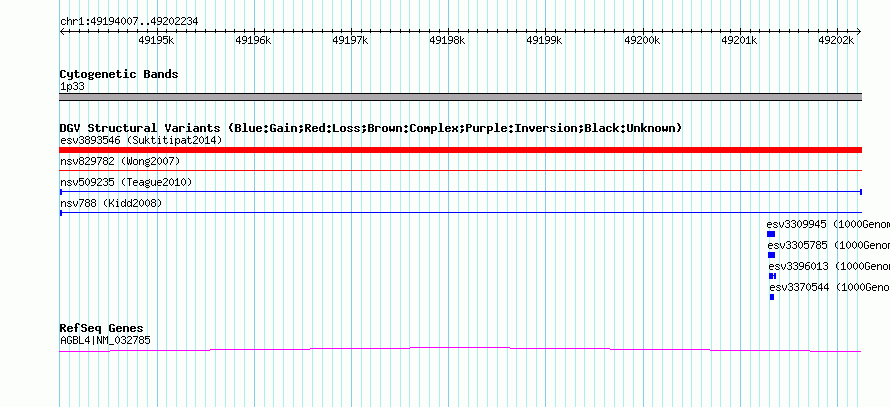
Task: Click the blue esv3370544 variant block
Action: pos(772,297)
